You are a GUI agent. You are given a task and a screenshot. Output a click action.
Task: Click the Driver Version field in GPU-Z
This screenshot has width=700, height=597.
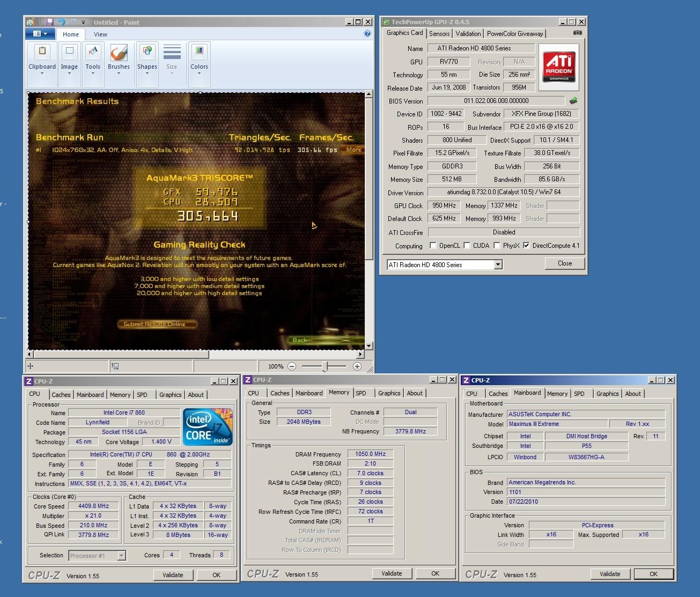[504, 192]
